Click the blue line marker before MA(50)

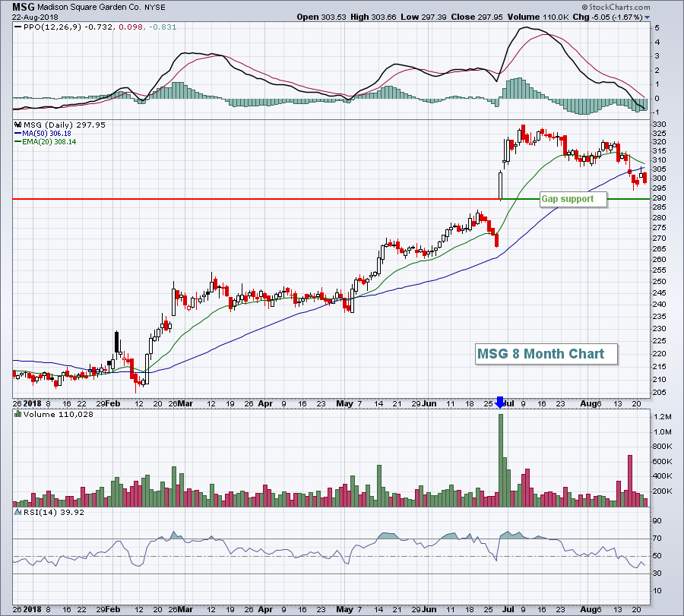click(x=18, y=134)
